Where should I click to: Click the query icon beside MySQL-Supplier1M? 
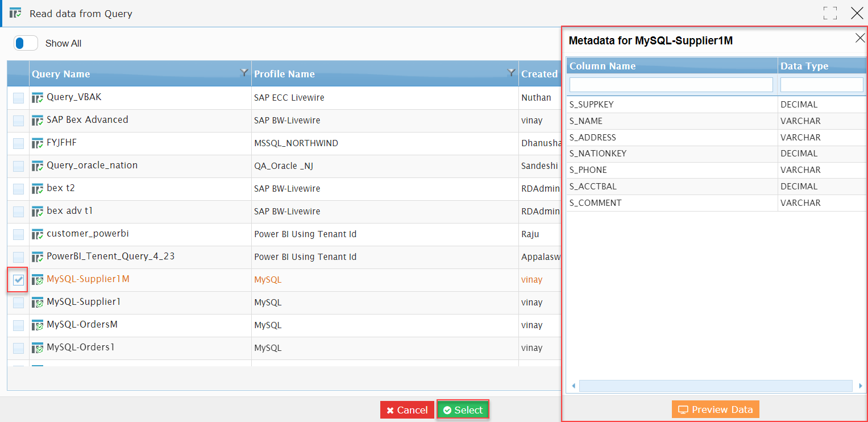pyautogui.click(x=38, y=280)
